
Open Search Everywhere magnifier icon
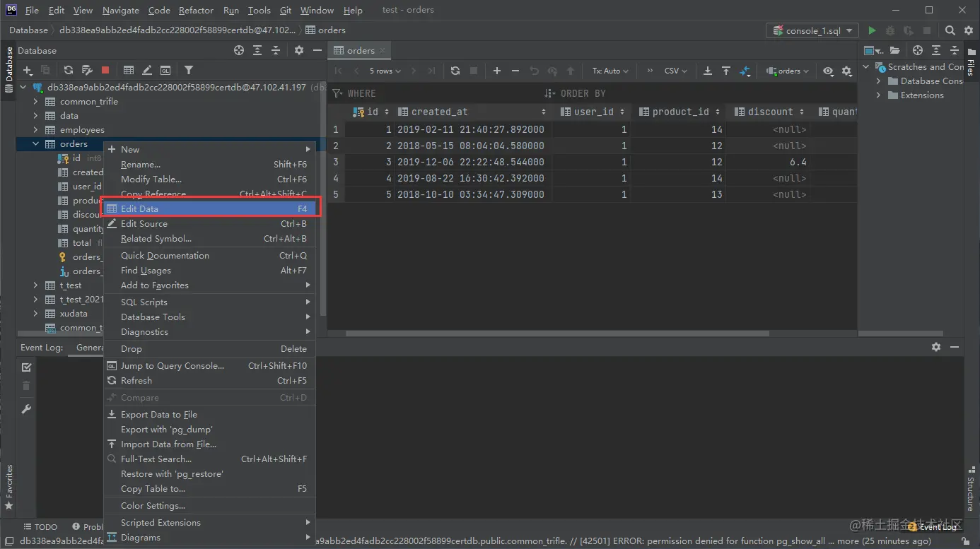pyautogui.click(x=950, y=30)
